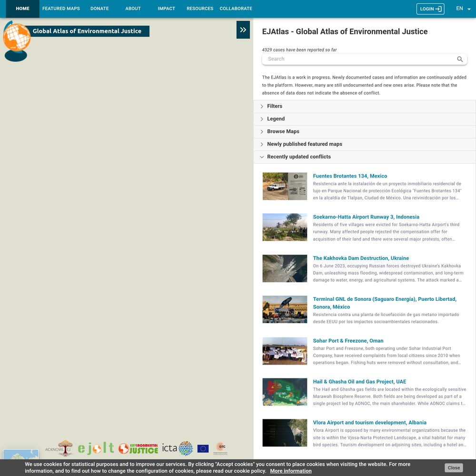Open the Resources menu item
This screenshot has height=476, width=476.
(x=200, y=9)
